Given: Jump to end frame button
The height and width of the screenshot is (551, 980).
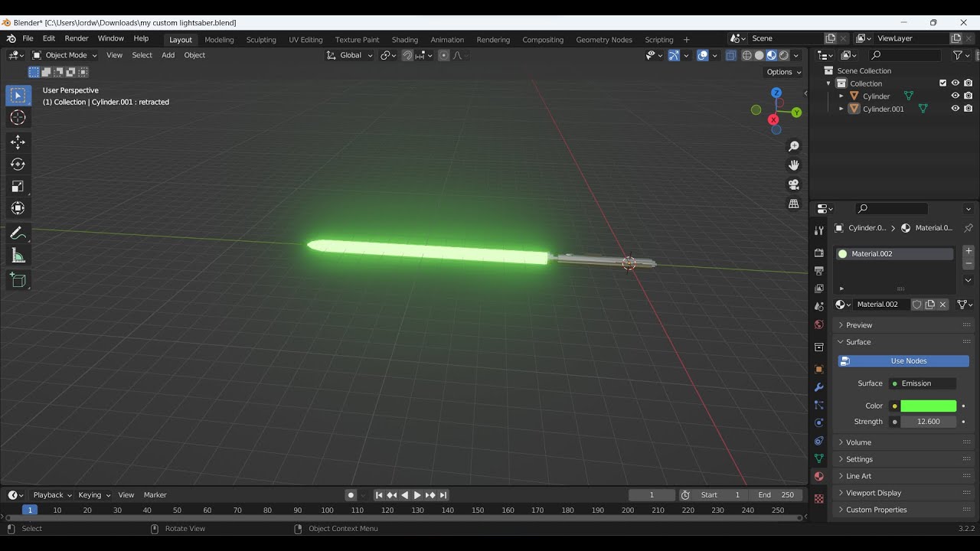Looking at the screenshot, I should [x=443, y=495].
